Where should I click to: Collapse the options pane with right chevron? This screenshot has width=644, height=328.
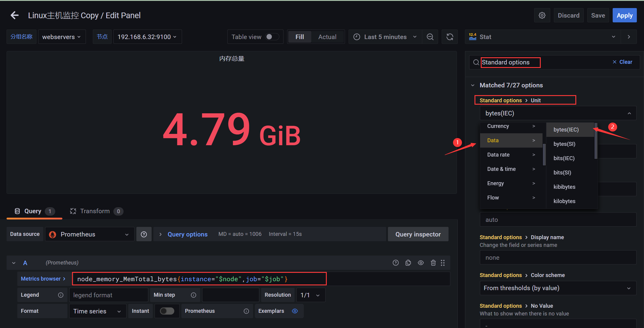(x=629, y=37)
